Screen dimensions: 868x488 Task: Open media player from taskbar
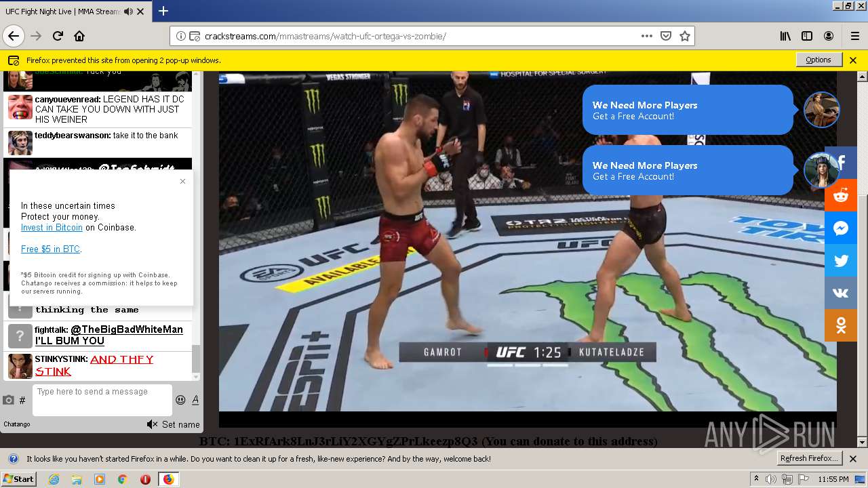tap(100, 479)
